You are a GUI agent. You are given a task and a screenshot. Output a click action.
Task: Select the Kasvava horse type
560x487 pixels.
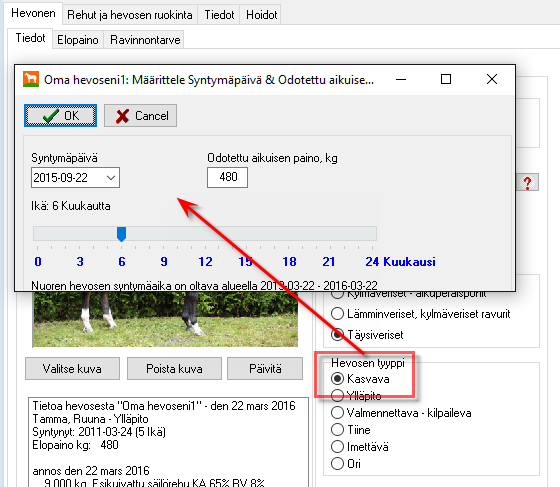tap(360, 378)
